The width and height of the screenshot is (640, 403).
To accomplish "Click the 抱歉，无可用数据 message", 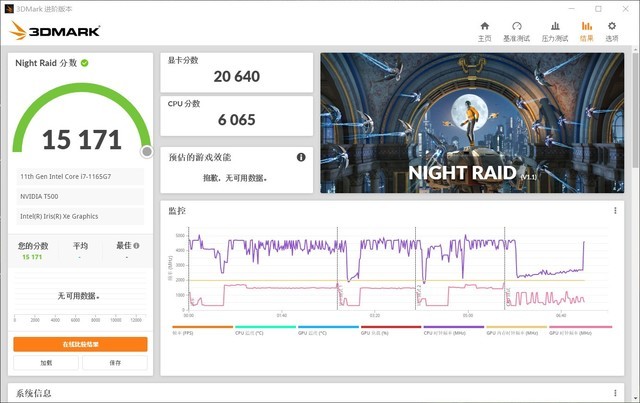I will (x=235, y=178).
